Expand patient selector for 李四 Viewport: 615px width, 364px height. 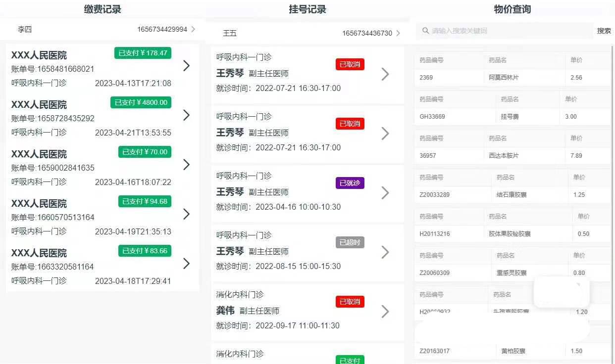point(193,30)
